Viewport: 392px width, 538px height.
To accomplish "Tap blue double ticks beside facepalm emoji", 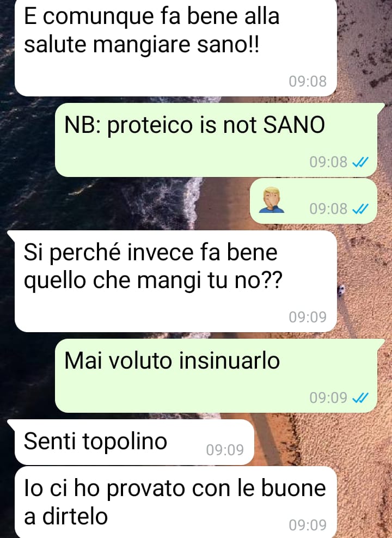I will tap(360, 208).
